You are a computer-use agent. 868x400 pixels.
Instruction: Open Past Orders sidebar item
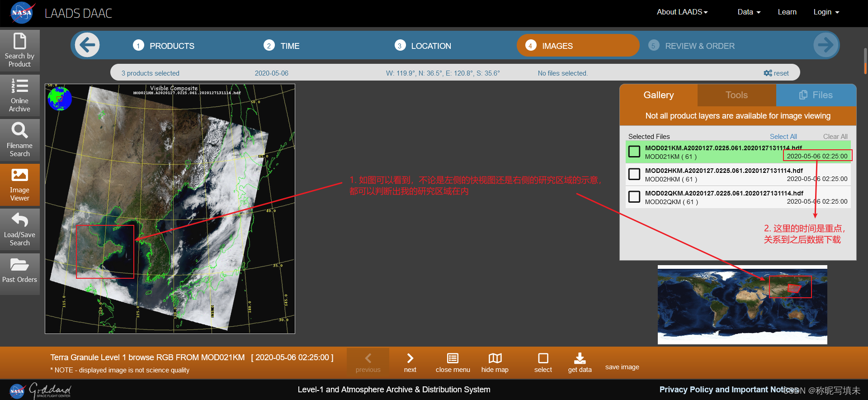pyautogui.click(x=19, y=274)
